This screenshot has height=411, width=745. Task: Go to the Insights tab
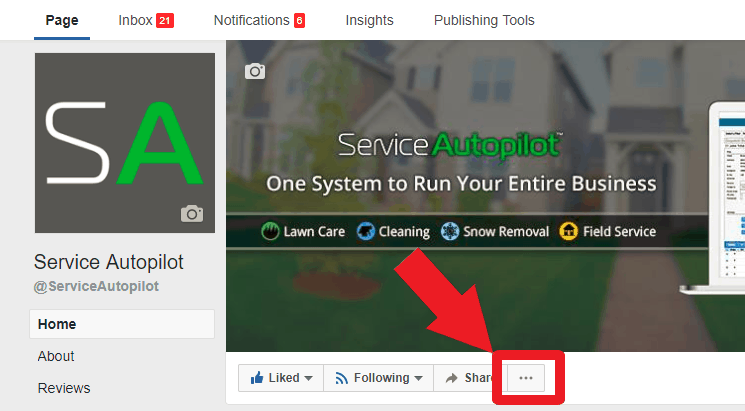click(369, 20)
